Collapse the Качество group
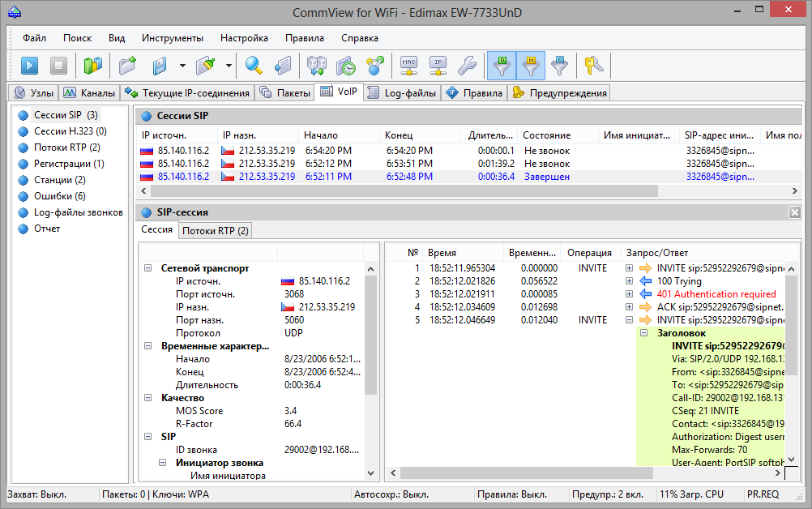This screenshot has width=812, height=509. [148, 398]
